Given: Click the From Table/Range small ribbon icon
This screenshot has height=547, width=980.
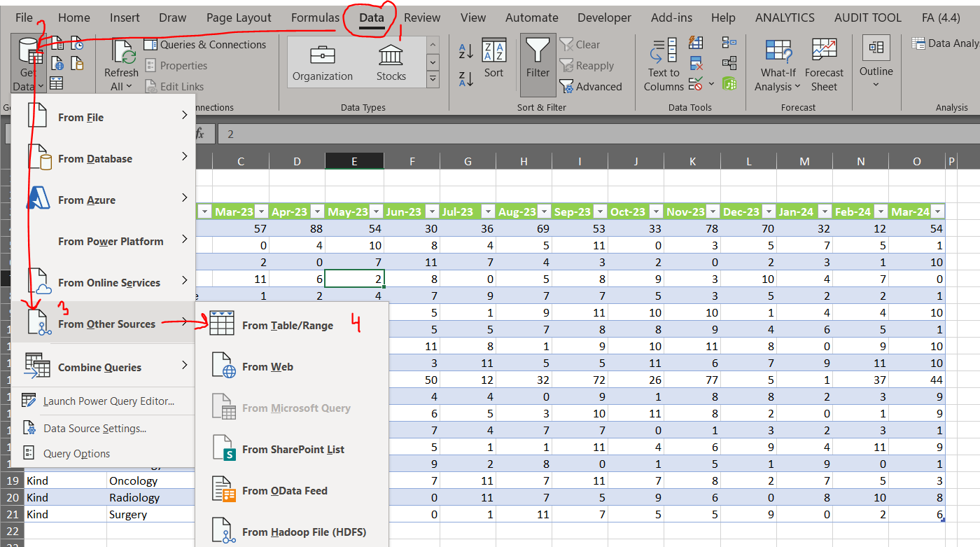Looking at the screenshot, I should [x=56, y=83].
